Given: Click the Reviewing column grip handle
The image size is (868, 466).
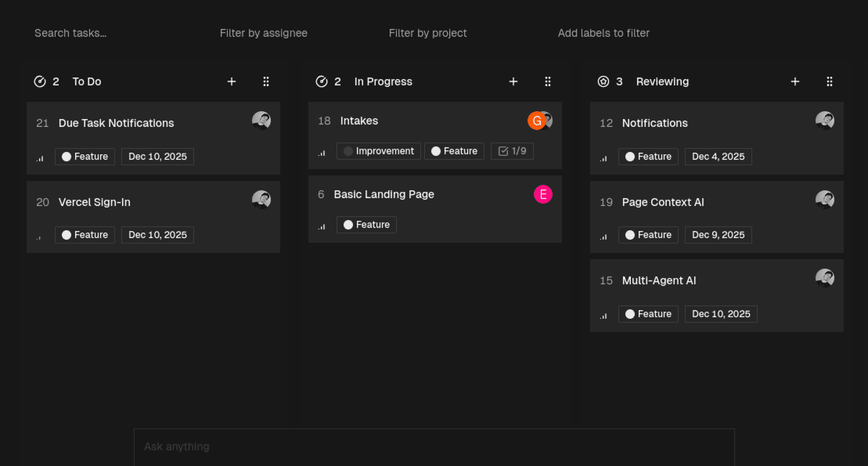Looking at the screenshot, I should (x=829, y=82).
